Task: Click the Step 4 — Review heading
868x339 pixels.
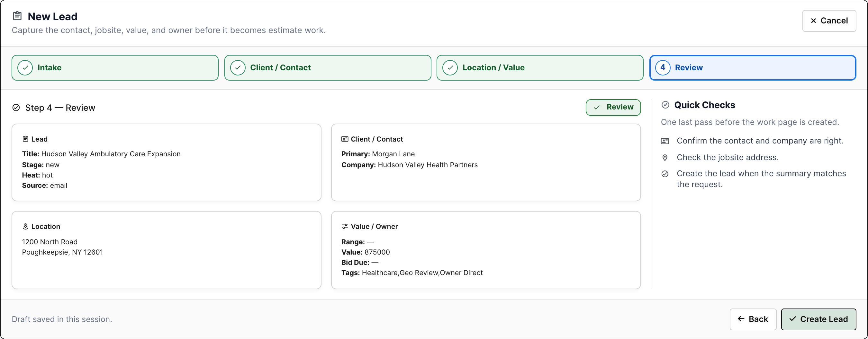Action: pyautogui.click(x=60, y=108)
